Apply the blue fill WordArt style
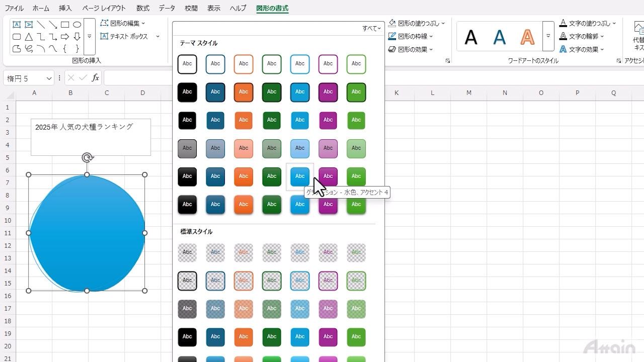644x362 pixels. tap(499, 37)
